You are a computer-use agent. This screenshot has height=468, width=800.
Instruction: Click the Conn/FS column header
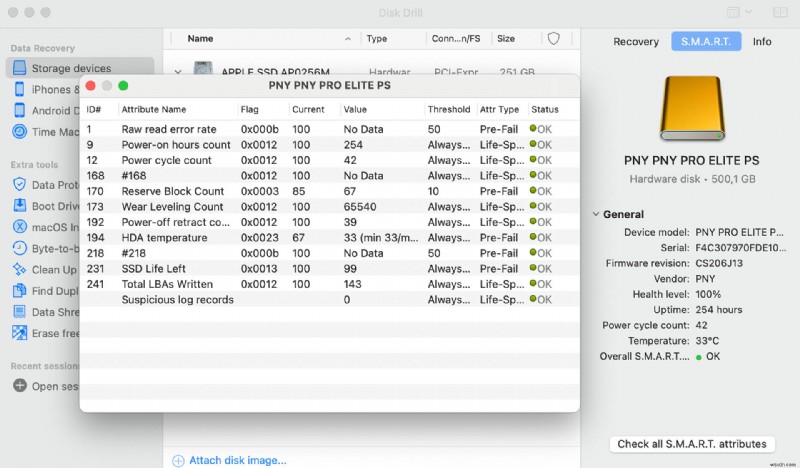point(456,38)
